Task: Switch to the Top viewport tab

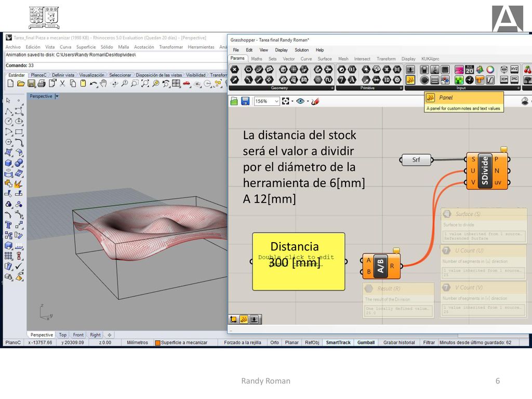Action: 63,335
